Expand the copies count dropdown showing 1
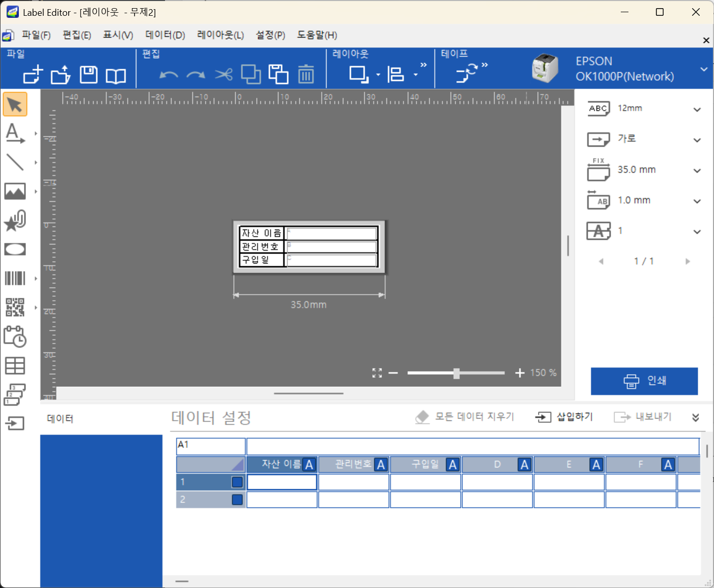Screen dimensions: 714x588 pyautogui.click(x=697, y=232)
